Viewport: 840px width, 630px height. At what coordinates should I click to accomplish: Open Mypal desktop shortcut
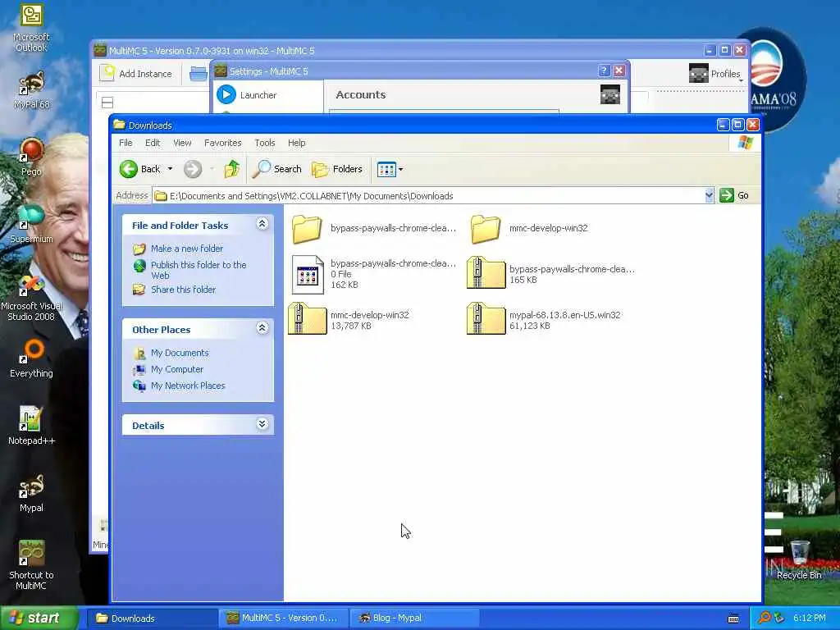(31, 493)
